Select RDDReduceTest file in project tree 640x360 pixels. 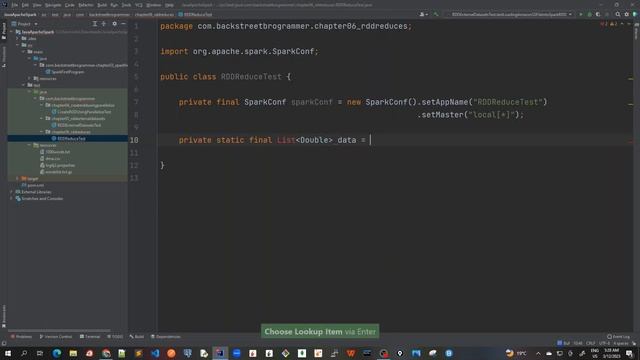point(68,139)
